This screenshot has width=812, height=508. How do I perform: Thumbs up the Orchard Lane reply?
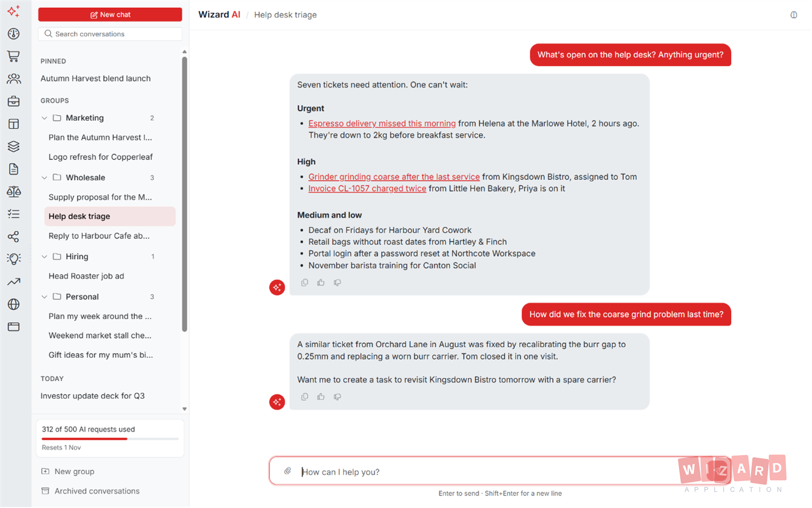pos(321,397)
